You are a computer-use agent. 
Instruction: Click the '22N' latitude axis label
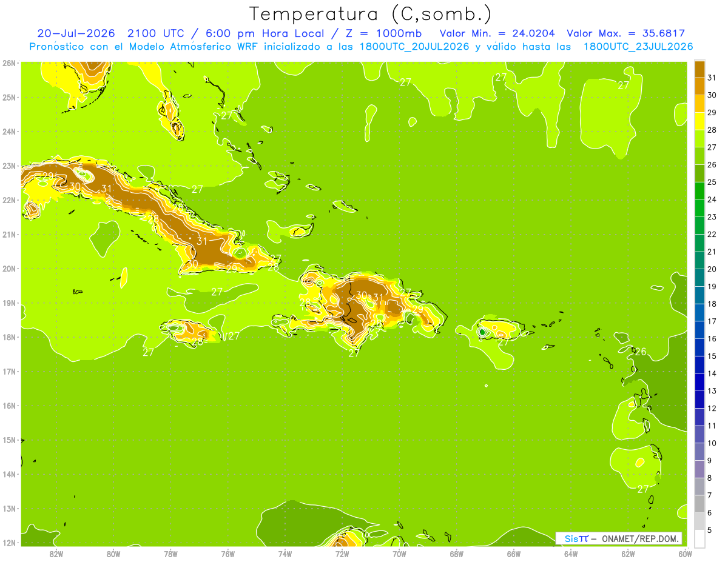pos(9,200)
